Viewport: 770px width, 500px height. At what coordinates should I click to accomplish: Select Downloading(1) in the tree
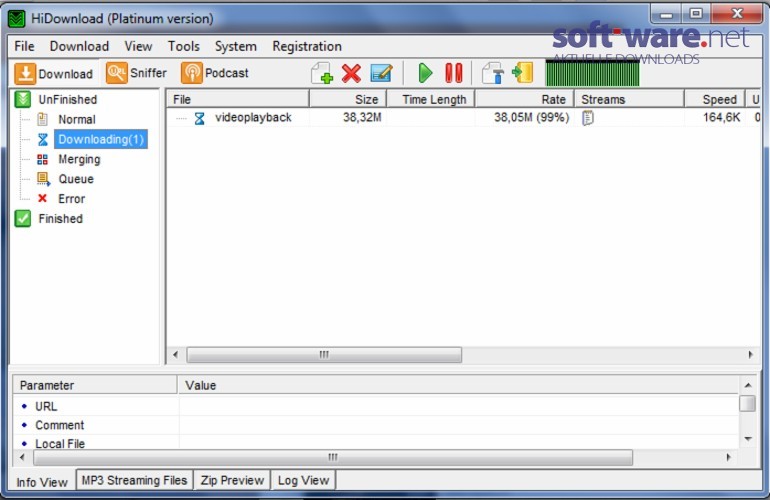101,139
